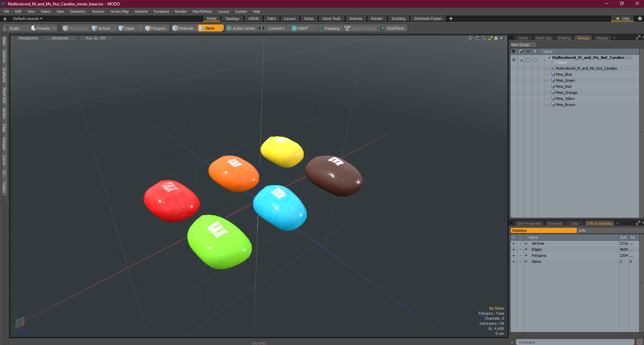Click the Mms_Red mesh cube icon

pyautogui.click(x=553, y=87)
